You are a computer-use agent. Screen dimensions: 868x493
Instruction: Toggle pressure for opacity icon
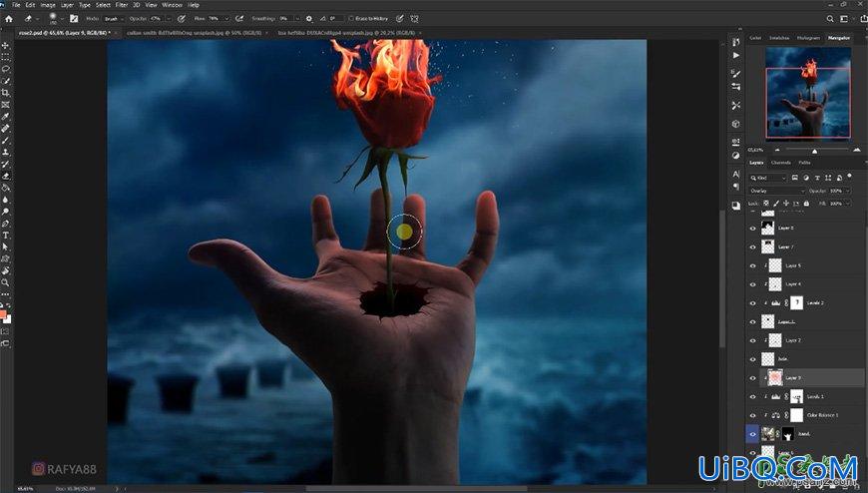[x=181, y=18]
